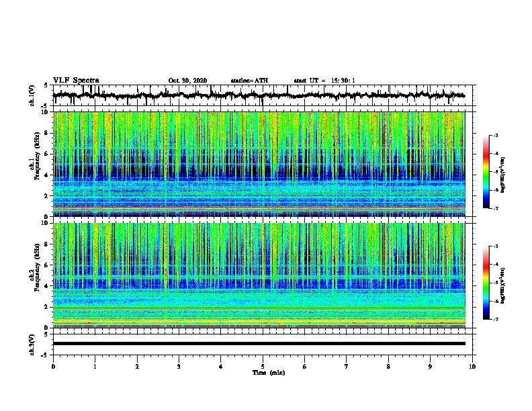
Task: Click the ch.1 voltage waveform trace
Action: tap(259, 95)
